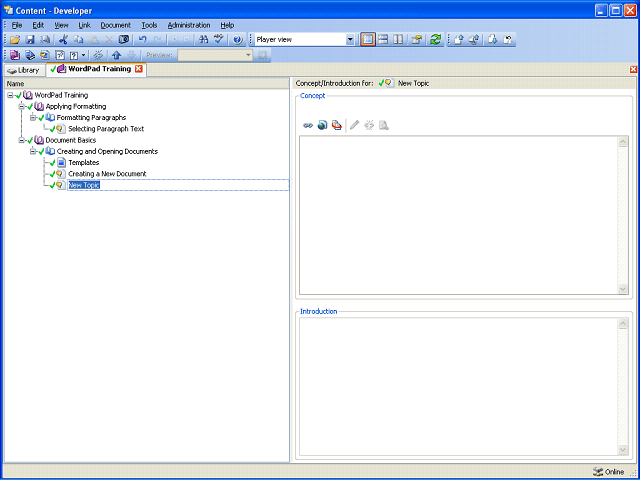Open the blue Help question mark icon

point(238,40)
